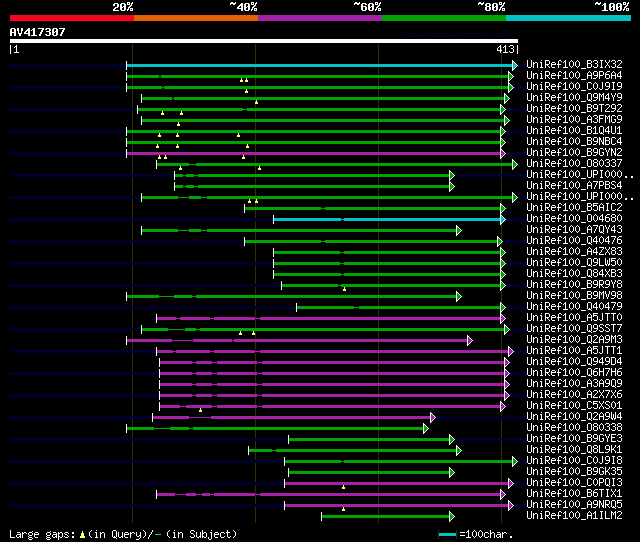The width and height of the screenshot is (640, 542).
Task: Select the UniRef100_Q949D4 label
Action: pyautogui.click(x=574, y=362)
